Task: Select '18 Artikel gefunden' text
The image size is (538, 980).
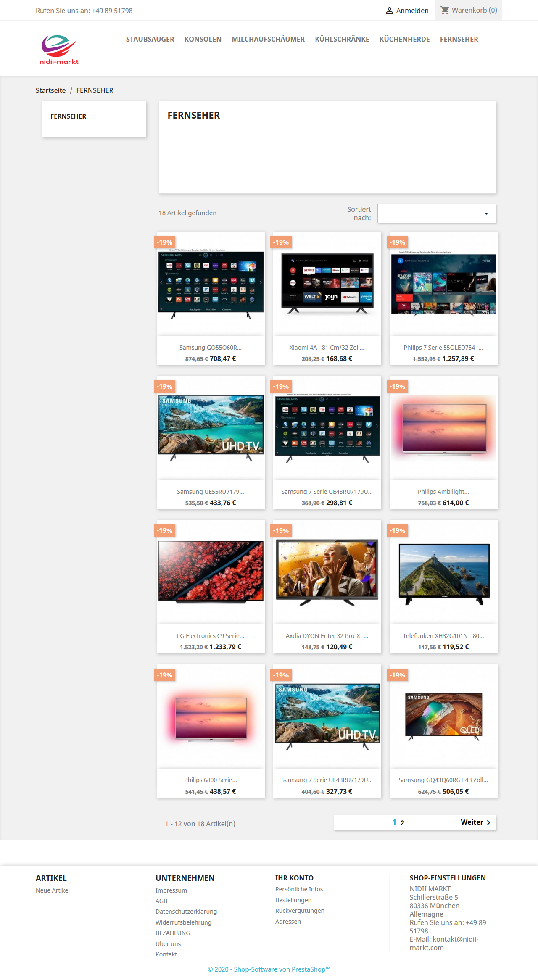Action: 187,213
